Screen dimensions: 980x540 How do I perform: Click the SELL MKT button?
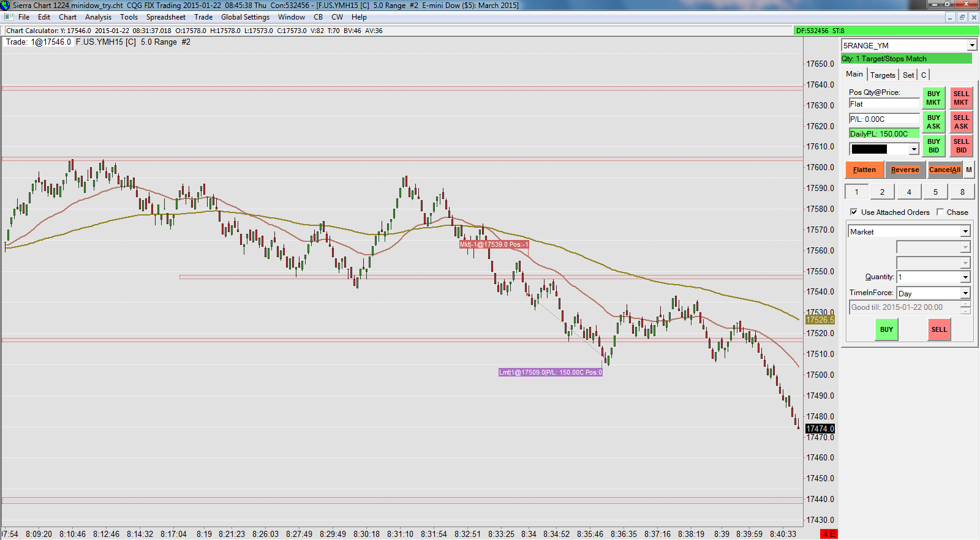(961, 98)
